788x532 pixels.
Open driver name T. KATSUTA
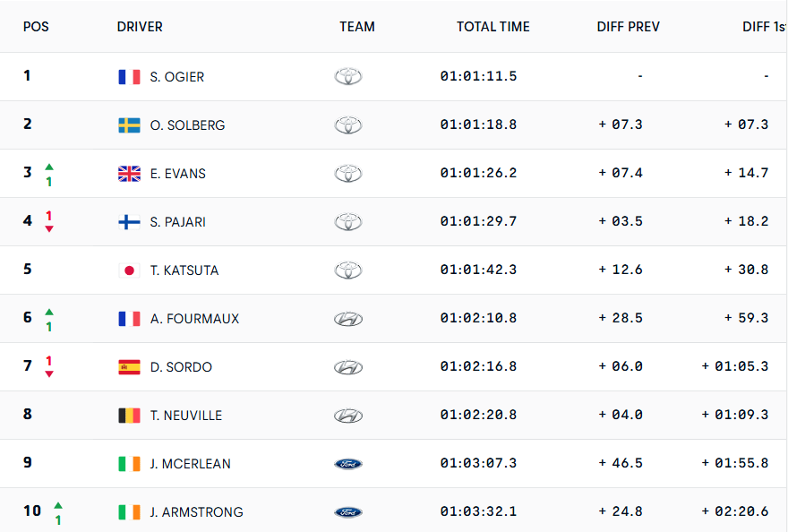click(x=184, y=270)
